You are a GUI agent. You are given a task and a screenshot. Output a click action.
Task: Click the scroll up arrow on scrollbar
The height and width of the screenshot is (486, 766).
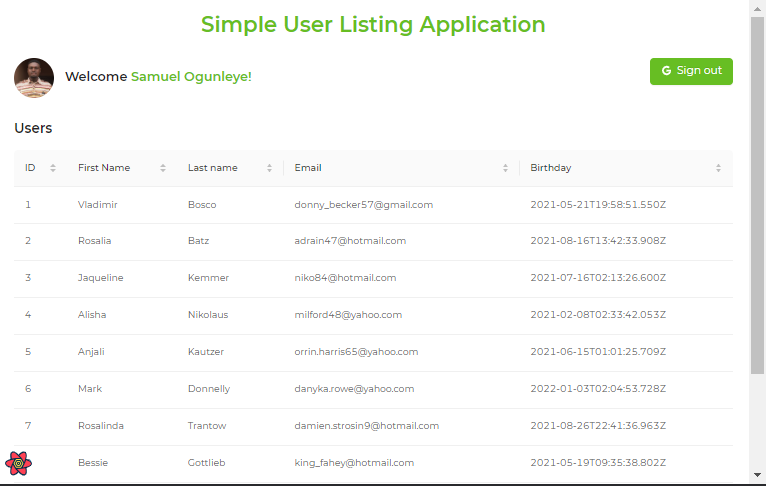pyautogui.click(x=757, y=8)
